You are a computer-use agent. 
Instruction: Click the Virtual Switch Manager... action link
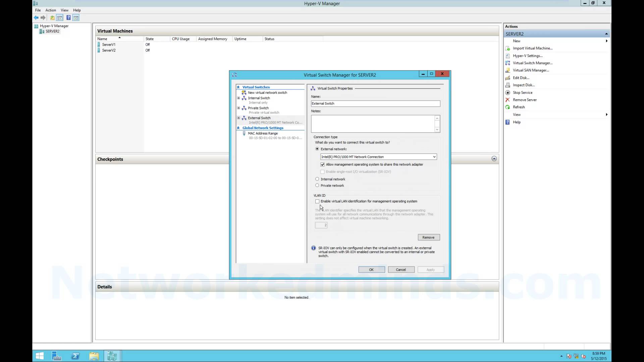click(533, 63)
